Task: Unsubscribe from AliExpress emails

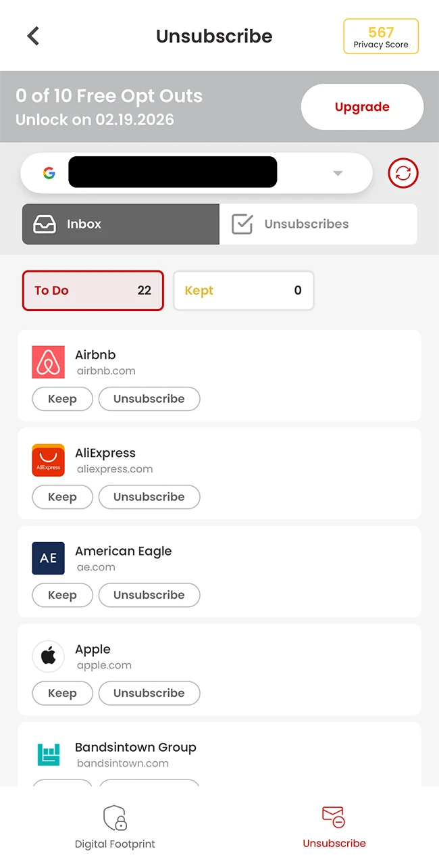Action: [x=149, y=497]
